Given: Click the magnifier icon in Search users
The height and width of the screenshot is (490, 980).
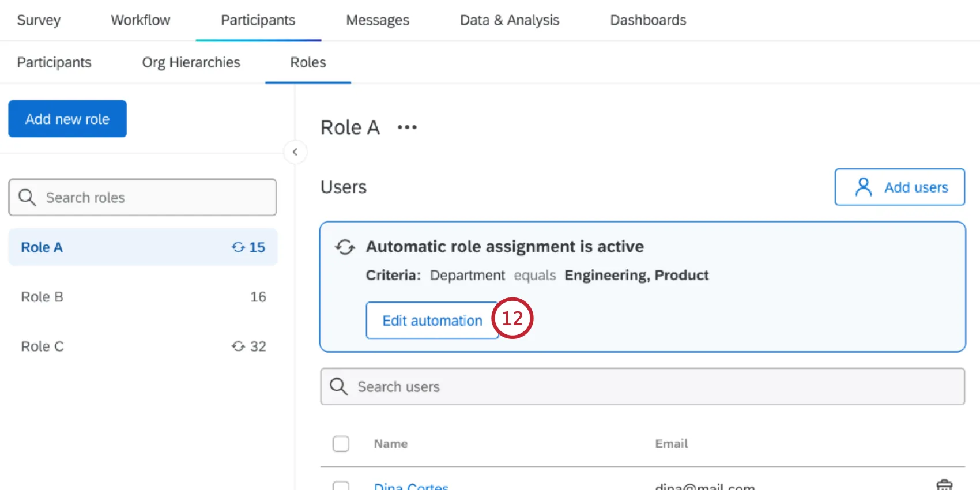Looking at the screenshot, I should pos(339,387).
